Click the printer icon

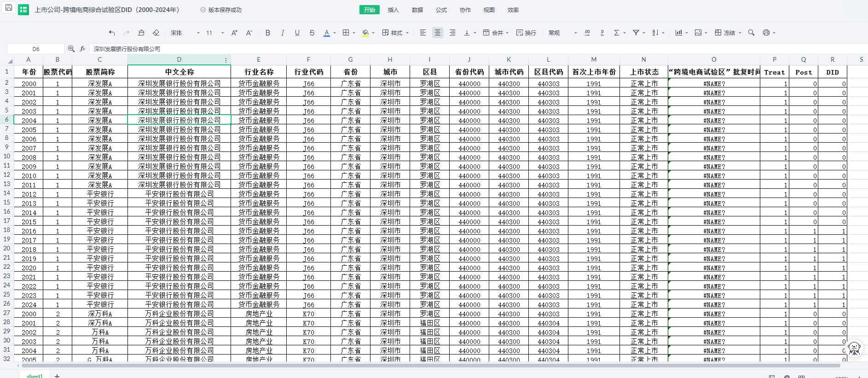pyautogui.click(x=766, y=33)
